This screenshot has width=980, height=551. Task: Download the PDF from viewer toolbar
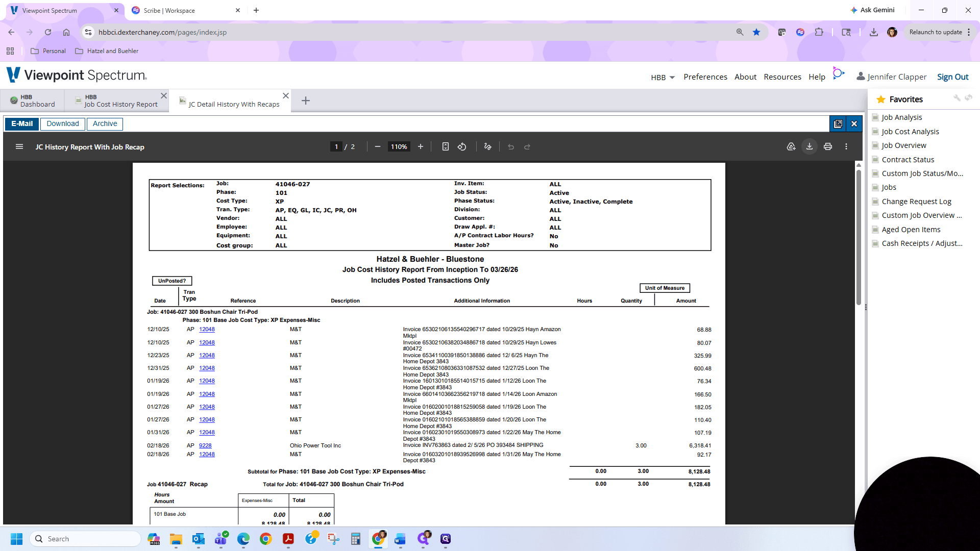[x=810, y=147]
